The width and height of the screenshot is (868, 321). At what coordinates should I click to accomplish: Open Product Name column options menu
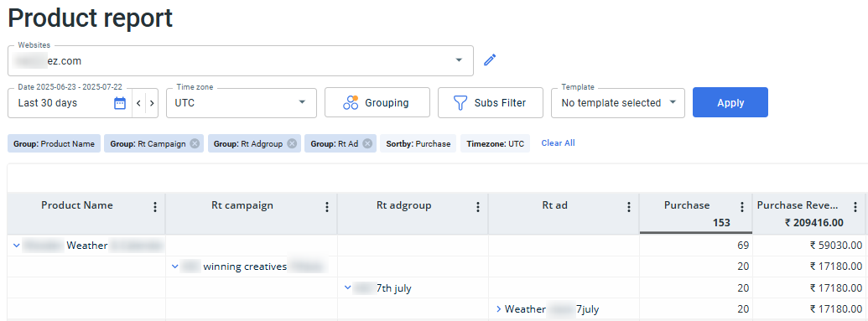[155, 207]
